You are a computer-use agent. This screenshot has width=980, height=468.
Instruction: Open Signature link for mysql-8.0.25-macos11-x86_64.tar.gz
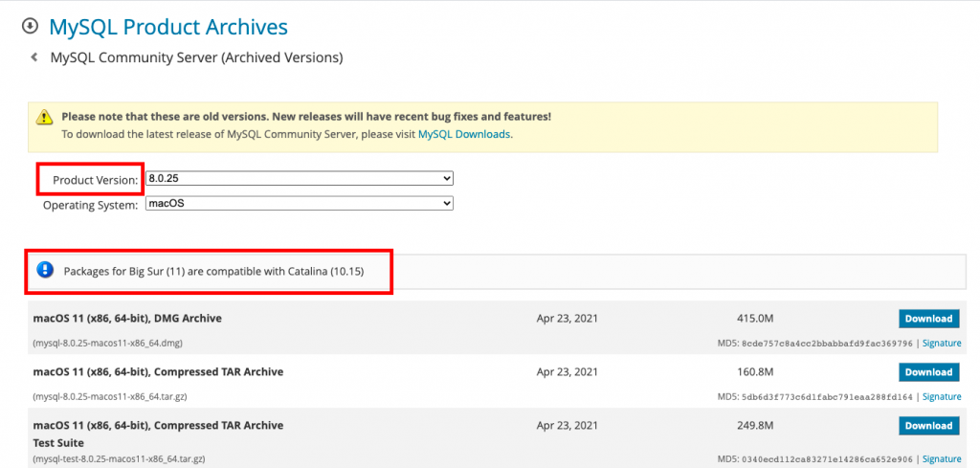[x=942, y=397]
